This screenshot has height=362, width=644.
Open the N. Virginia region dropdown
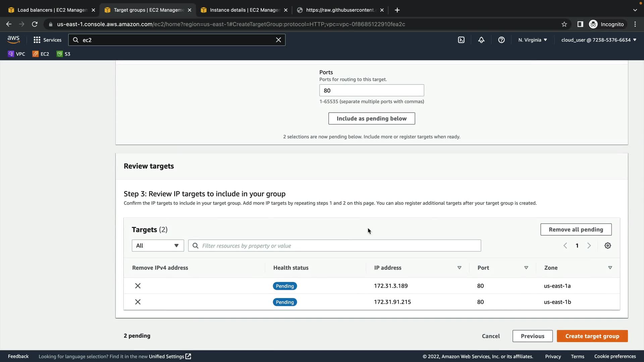click(533, 40)
